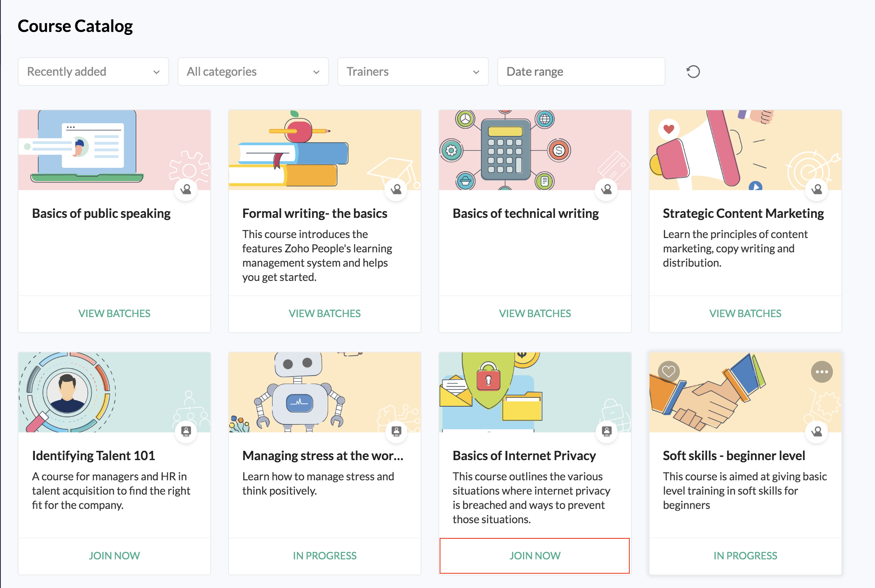
Task: Click View Batches for Basics of public speaking
Action: pos(114,313)
